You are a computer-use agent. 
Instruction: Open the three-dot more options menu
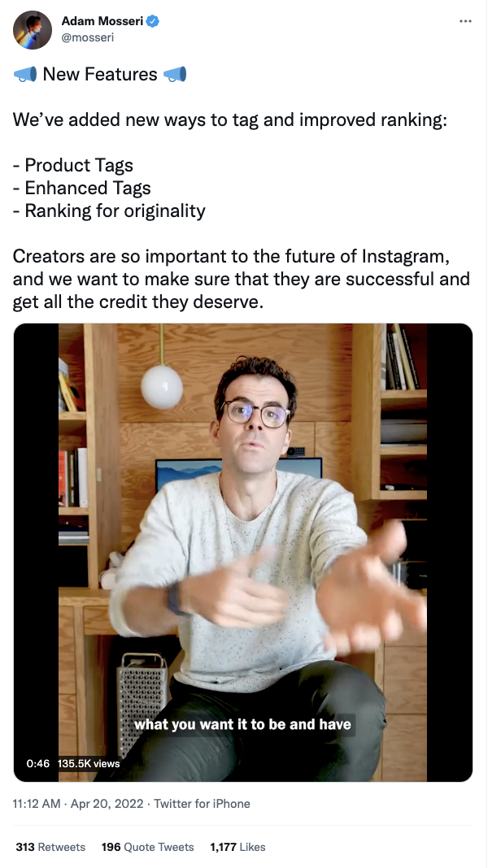pyautogui.click(x=465, y=21)
